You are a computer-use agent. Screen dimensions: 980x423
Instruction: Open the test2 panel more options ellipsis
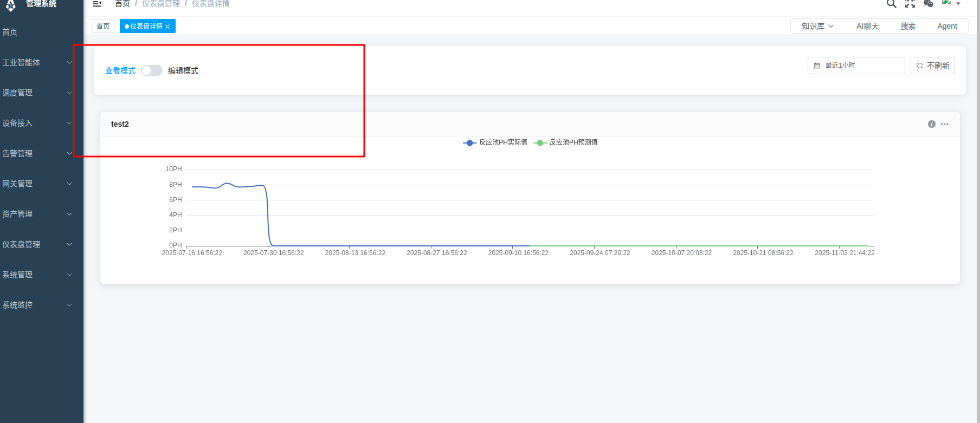[945, 124]
